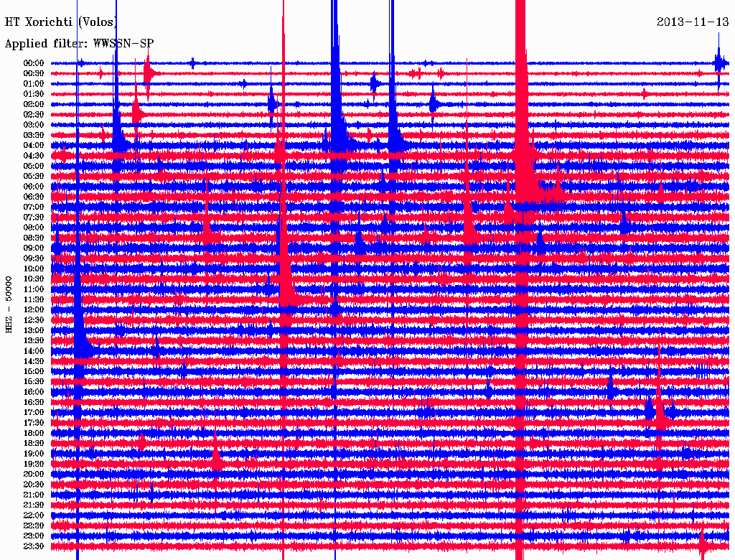Select the '02:00' time label
This screenshot has width=735, height=560.
pyautogui.click(x=34, y=104)
